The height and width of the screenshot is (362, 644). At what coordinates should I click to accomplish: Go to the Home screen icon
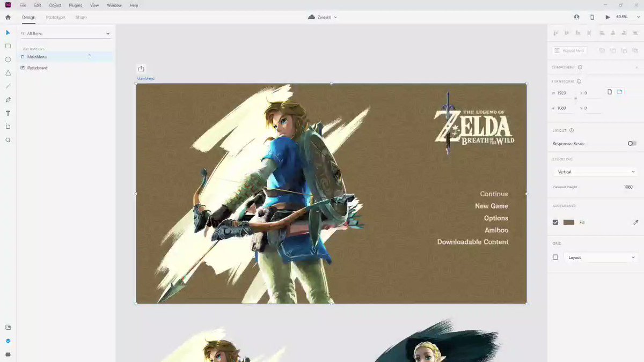[x=8, y=17]
